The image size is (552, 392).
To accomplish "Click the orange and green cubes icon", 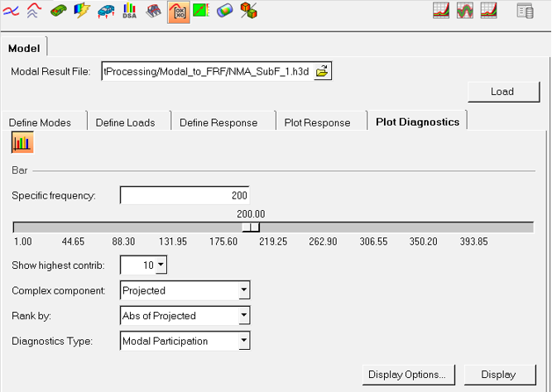I will 248,11.
